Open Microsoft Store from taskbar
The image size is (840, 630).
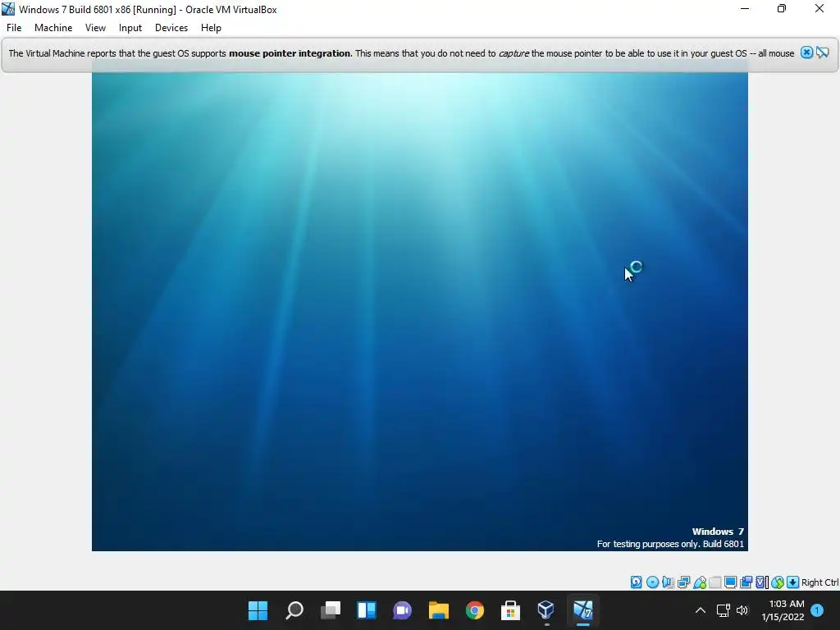click(x=510, y=610)
